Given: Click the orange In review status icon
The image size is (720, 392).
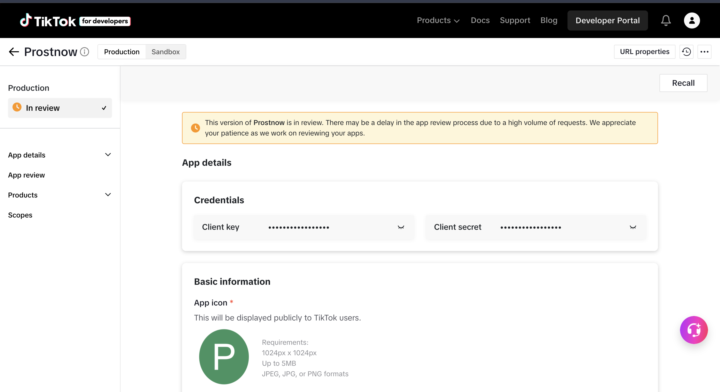Looking at the screenshot, I should (x=17, y=107).
